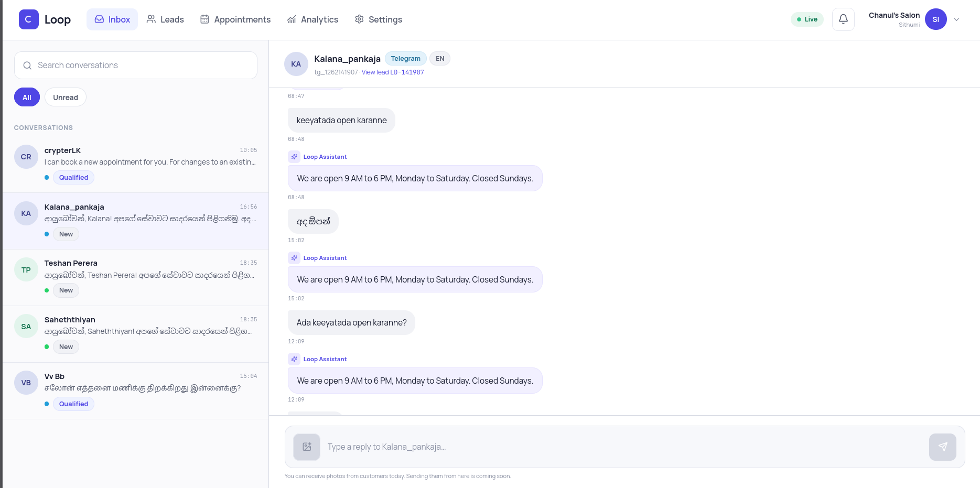Open the Appointments tab
Viewport: 980px width, 488px height.
(235, 19)
